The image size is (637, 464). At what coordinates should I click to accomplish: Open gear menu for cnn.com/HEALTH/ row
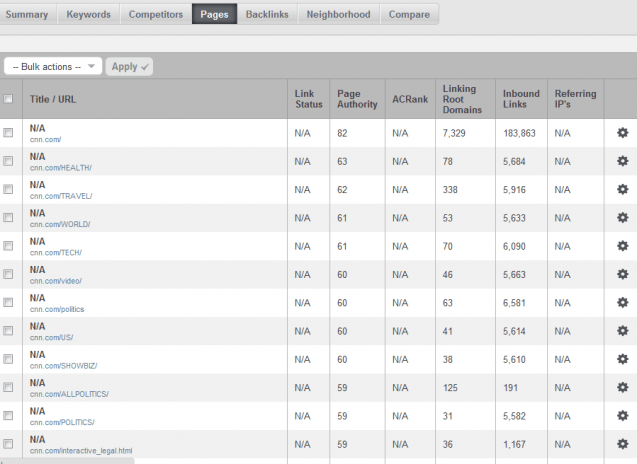pos(622,161)
